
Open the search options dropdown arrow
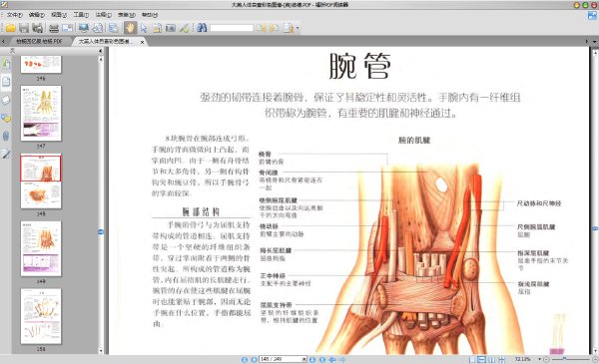click(298, 28)
